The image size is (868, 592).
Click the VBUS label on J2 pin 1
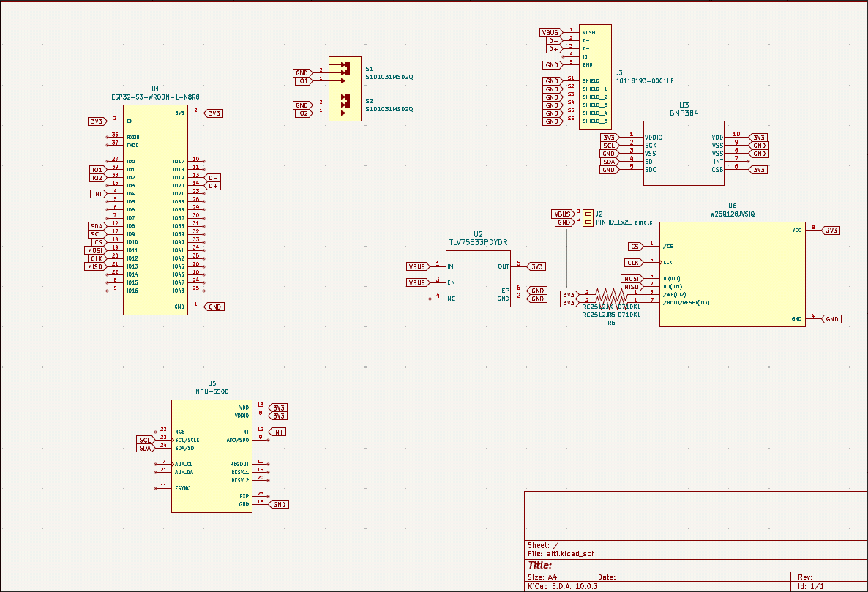[x=562, y=214]
